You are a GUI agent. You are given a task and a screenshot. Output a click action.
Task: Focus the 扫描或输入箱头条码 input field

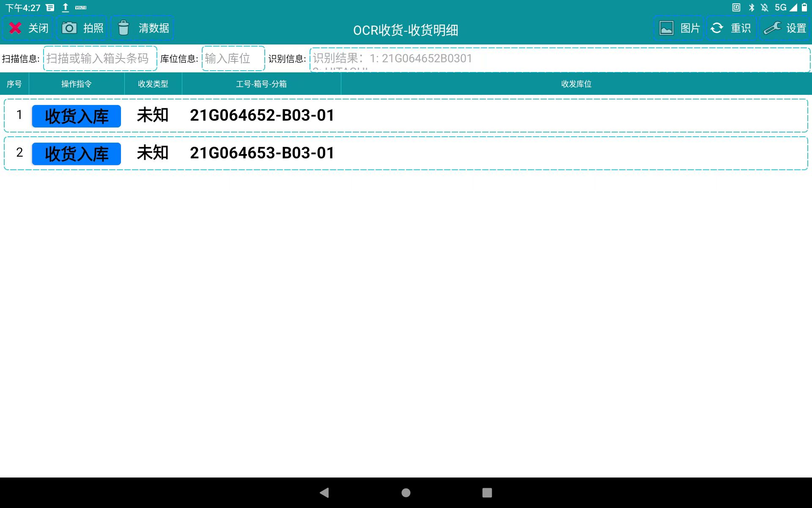pyautogui.click(x=100, y=58)
